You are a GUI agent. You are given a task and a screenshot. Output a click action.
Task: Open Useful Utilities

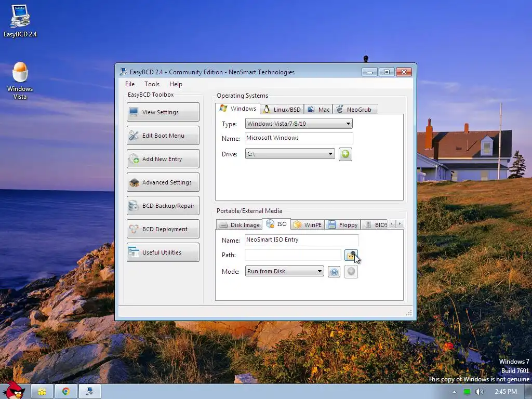point(163,252)
